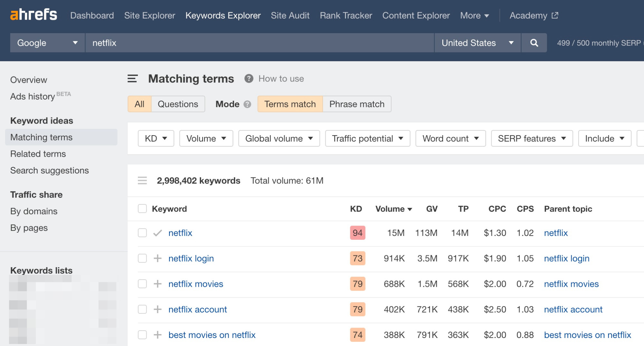The image size is (644, 346).
Task: Add best movies on netflix with plus icon
Action: pos(158,335)
